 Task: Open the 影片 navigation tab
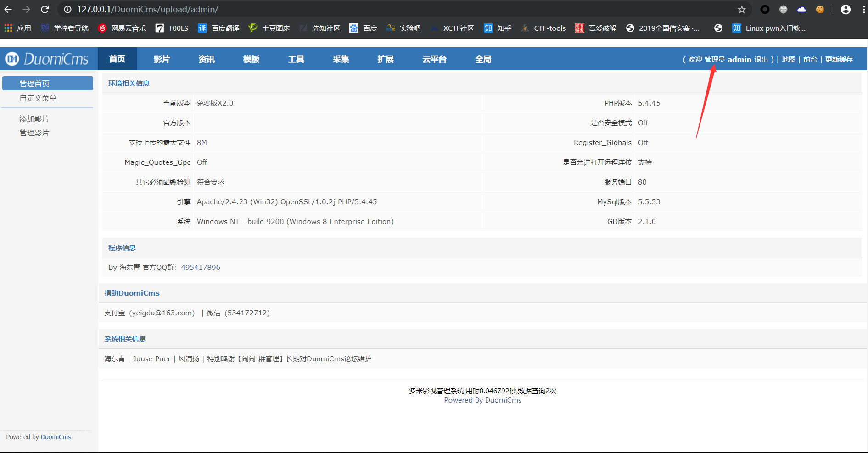point(162,59)
